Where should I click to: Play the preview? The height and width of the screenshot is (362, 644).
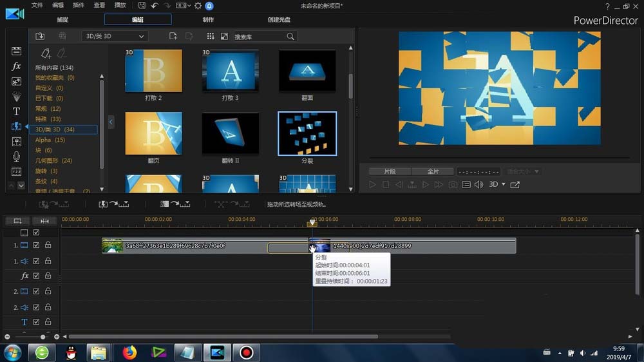coord(372,184)
